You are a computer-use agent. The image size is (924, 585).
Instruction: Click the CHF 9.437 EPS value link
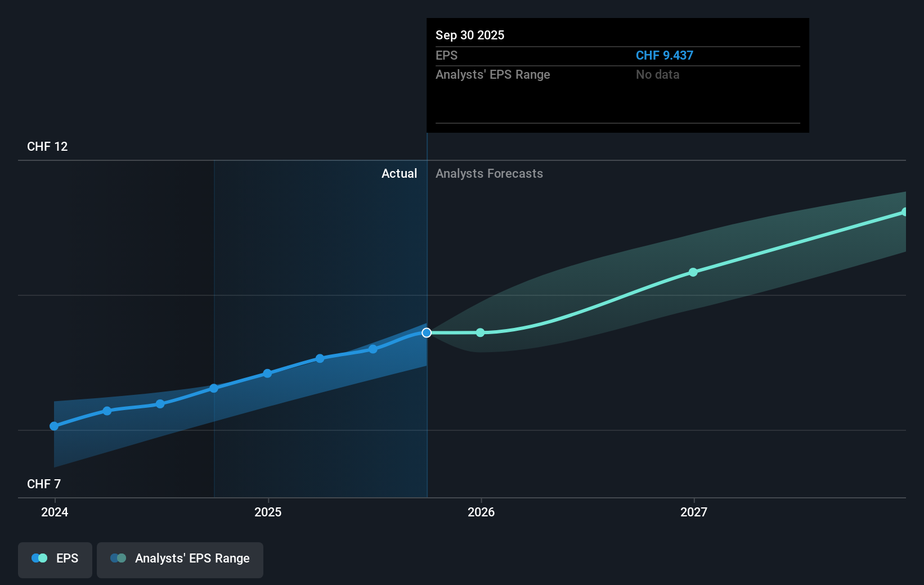click(x=664, y=55)
